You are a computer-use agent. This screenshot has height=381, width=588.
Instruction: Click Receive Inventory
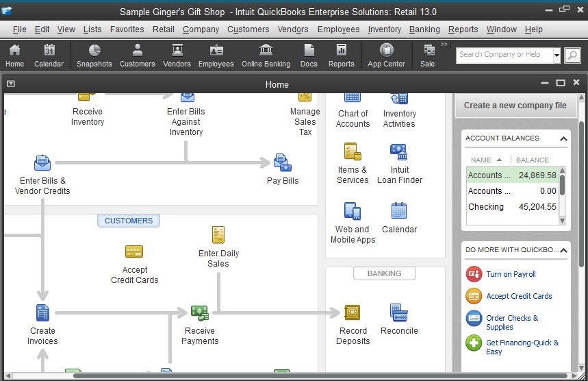tap(88, 110)
